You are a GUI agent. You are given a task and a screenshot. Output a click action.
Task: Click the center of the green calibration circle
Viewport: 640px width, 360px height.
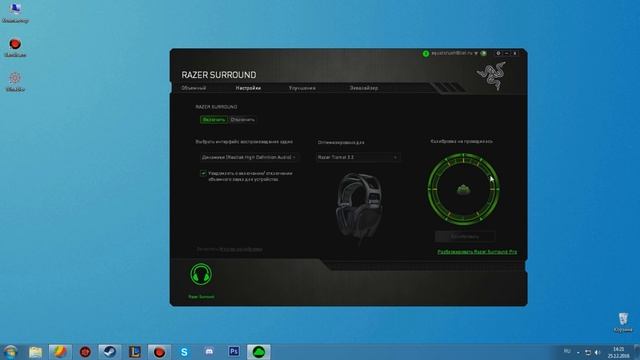point(463,189)
